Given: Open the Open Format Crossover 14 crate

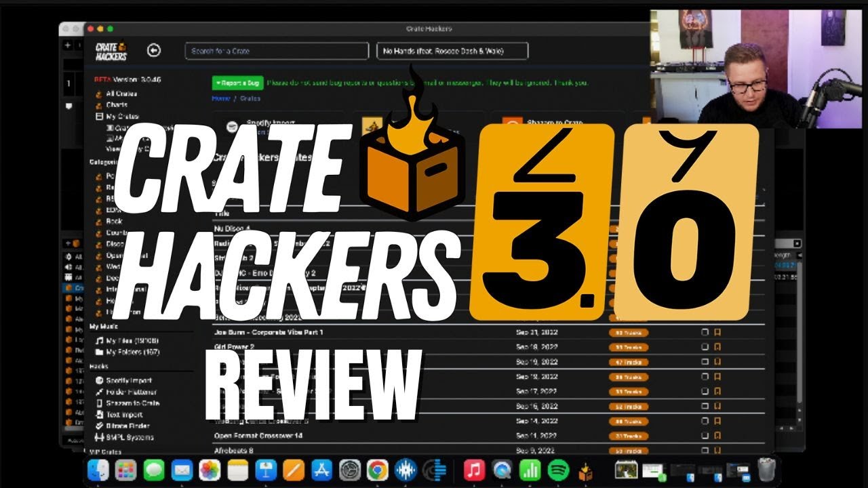Looking at the screenshot, I should pyautogui.click(x=258, y=436).
